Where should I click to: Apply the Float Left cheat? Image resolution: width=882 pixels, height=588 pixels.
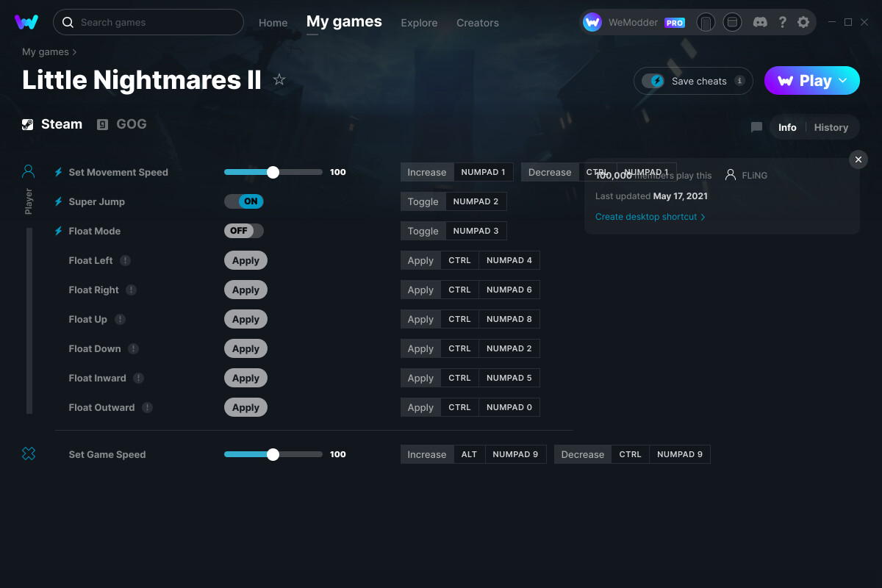coord(245,260)
